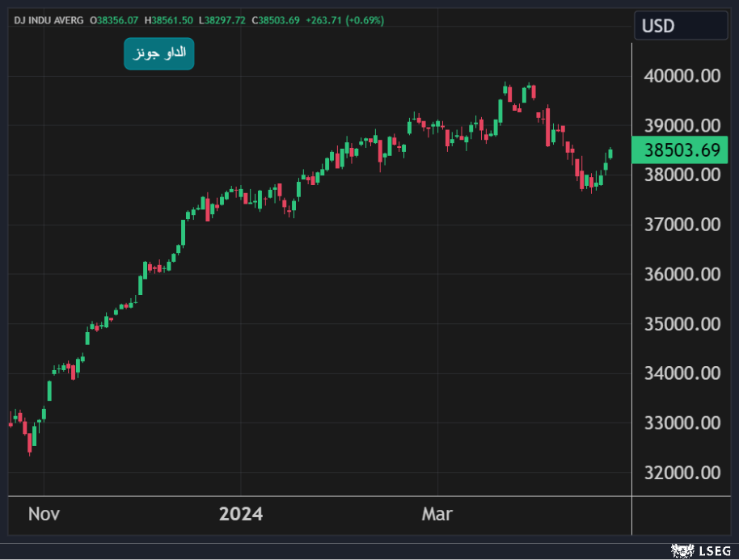Select the Mar marker on time axis
The width and height of the screenshot is (739, 560).
pyautogui.click(x=437, y=514)
